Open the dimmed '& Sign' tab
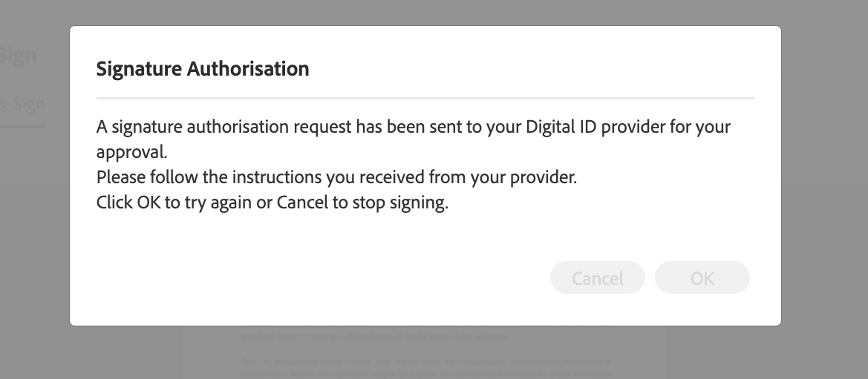 22,103
